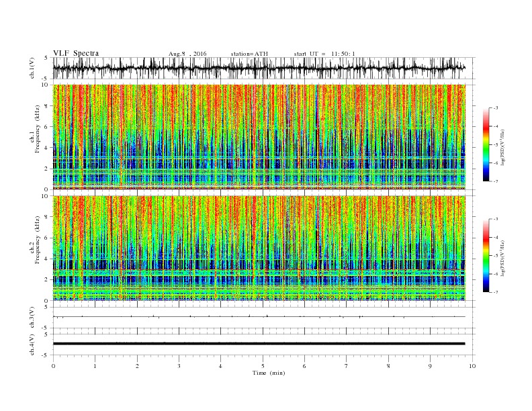The image size is (532, 411).
Task: Click time axis tick label '0'
Action: click(x=53, y=366)
